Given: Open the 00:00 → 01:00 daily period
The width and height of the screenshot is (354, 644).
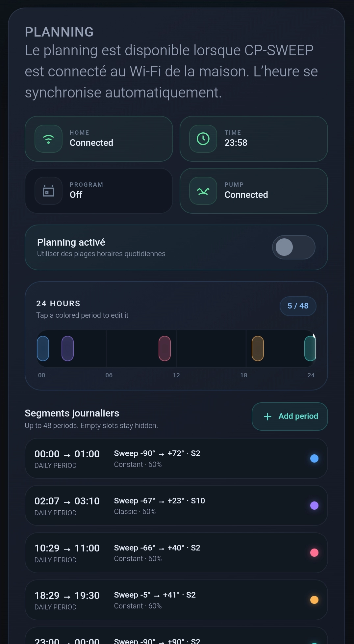Looking at the screenshot, I should (x=176, y=458).
